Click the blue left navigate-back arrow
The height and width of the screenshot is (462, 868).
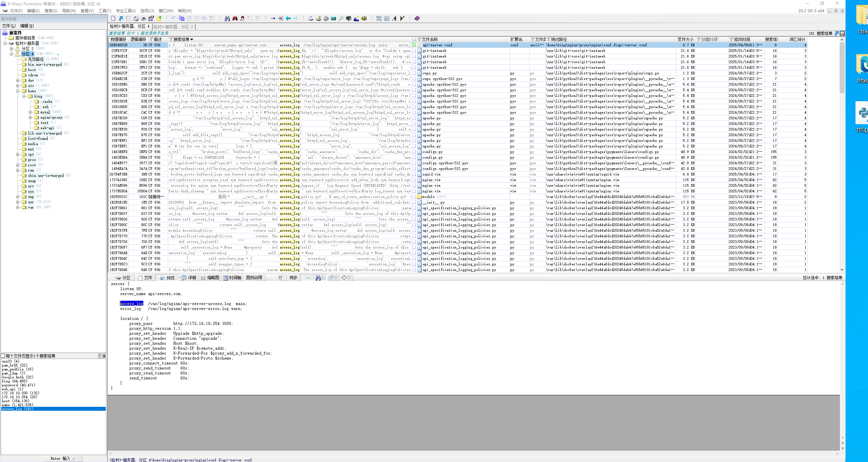pyautogui.click(x=288, y=19)
